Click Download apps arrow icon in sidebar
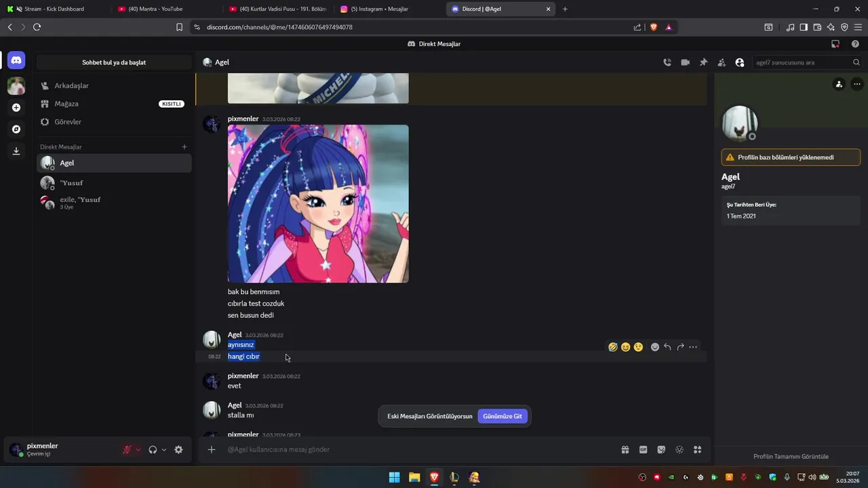 [x=16, y=151]
